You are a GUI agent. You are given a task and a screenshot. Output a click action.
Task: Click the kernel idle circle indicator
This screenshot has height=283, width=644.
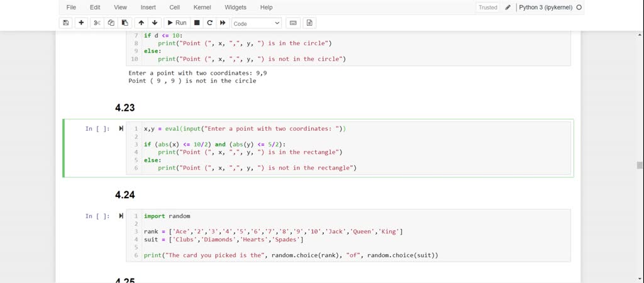click(579, 8)
